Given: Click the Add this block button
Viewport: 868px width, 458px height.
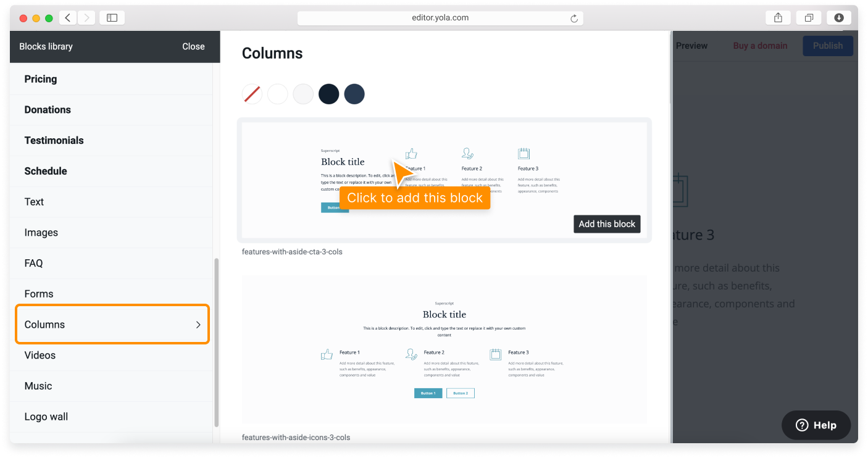Looking at the screenshot, I should pyautogui.click(x=607, y=224).
